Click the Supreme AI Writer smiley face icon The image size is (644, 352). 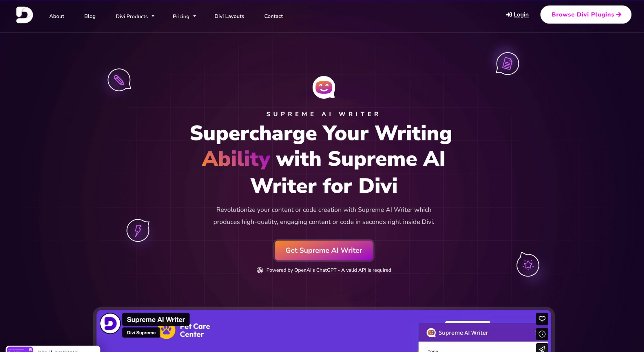[x=324, y=87]
